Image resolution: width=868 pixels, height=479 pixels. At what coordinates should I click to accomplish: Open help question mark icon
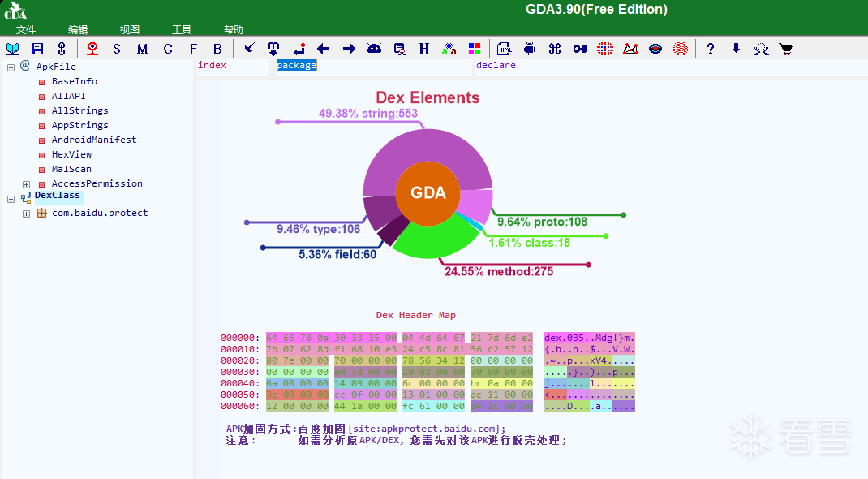tap(711, 49)
